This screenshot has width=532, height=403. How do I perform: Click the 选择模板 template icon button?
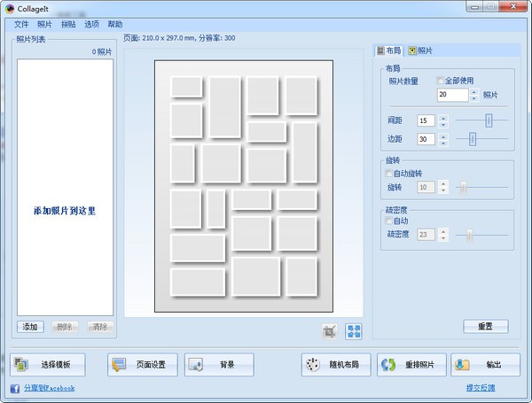click(x=48, y=365)
